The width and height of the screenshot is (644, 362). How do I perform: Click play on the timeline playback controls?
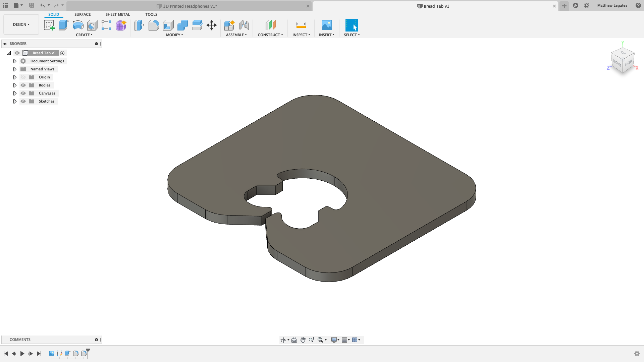22,354
